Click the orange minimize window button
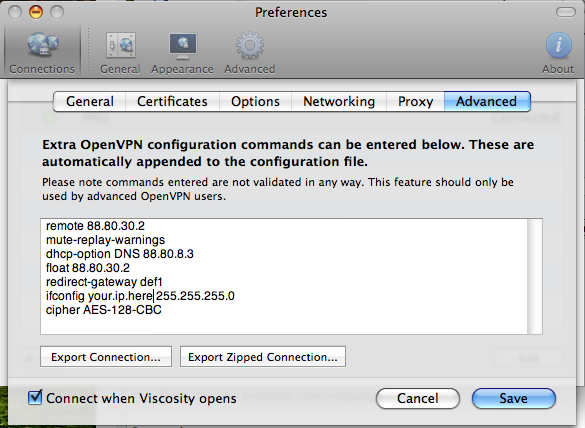585x428 pixels. [36, 12]
